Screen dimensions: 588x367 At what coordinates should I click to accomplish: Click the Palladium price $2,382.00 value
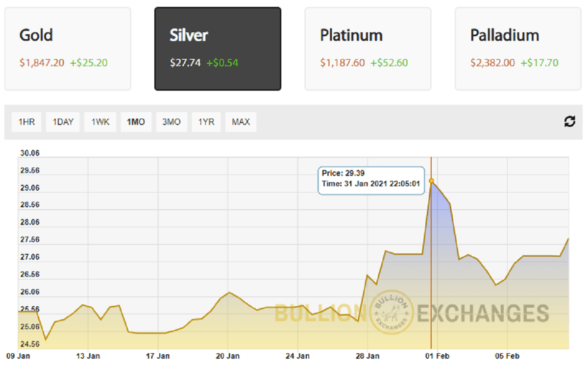tap(492, 63)
